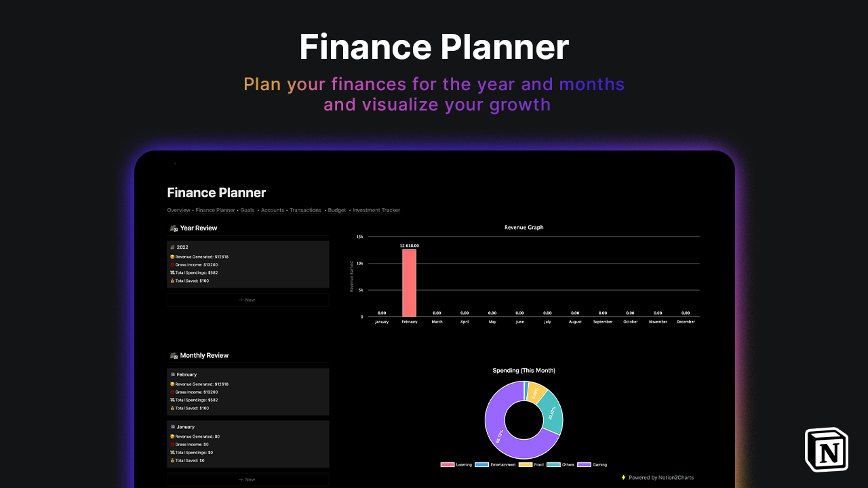Click the briefcase icon next to Monthly Review
The image size is (868, 488).
[174, 355]
